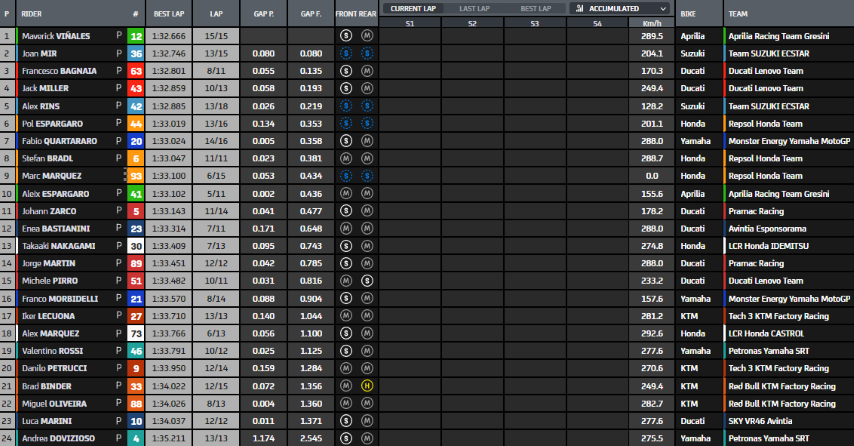
Task: Click the pit 'P' indicator for Valentino Rossi
Action: pos(118,351)
